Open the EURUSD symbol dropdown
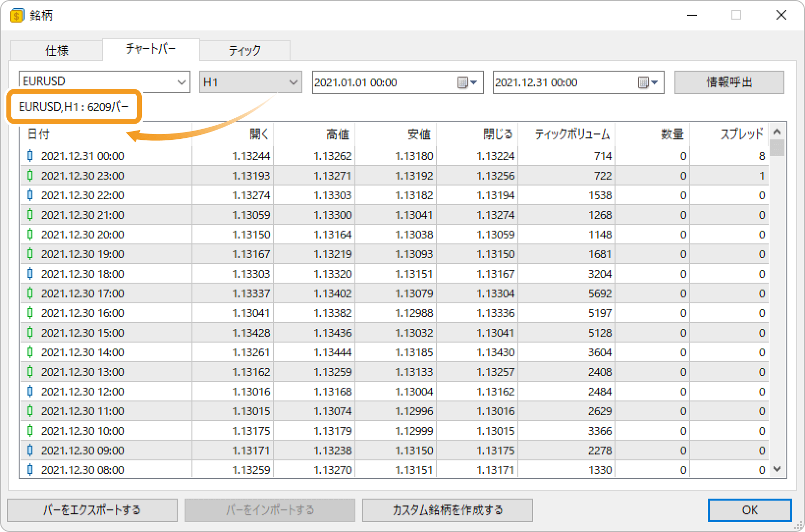Image resolution: width=805 pixels, height=532 pixels. pyautogui.click(x=182, y=82)
